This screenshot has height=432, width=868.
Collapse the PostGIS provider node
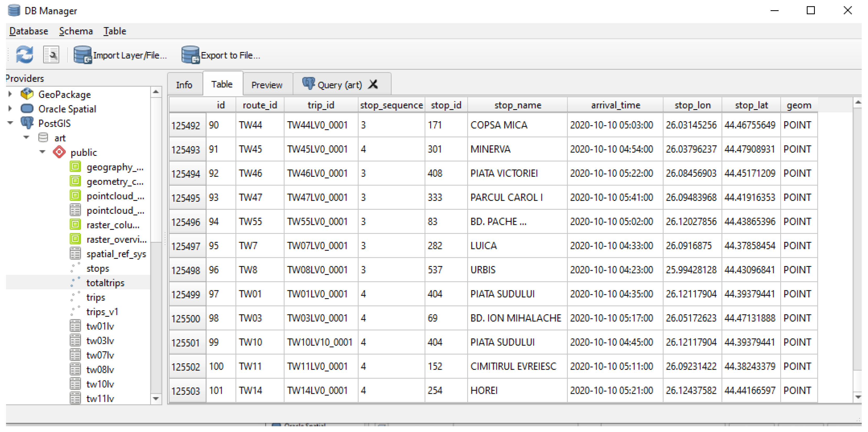[x=10, y=123]
